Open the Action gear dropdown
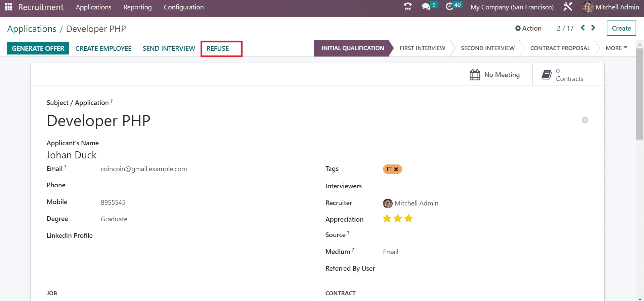644x301 pixels. 528,28
